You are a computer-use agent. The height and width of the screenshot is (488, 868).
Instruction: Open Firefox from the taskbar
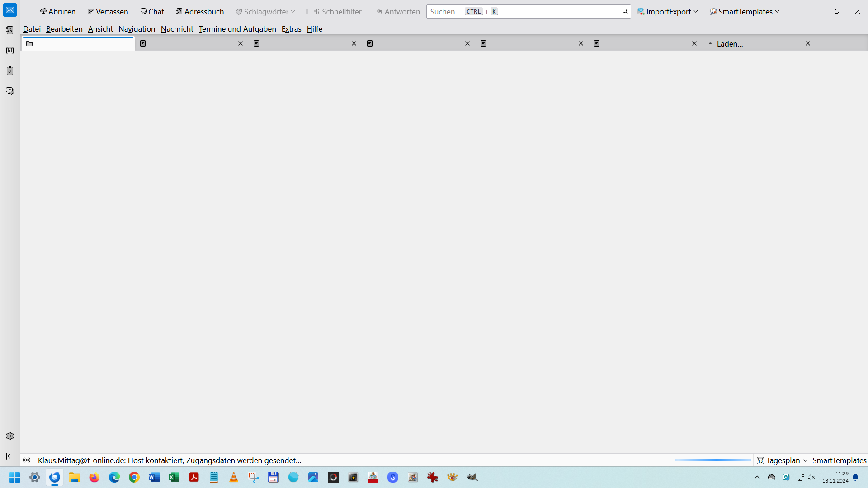click(x=94, y=477)
